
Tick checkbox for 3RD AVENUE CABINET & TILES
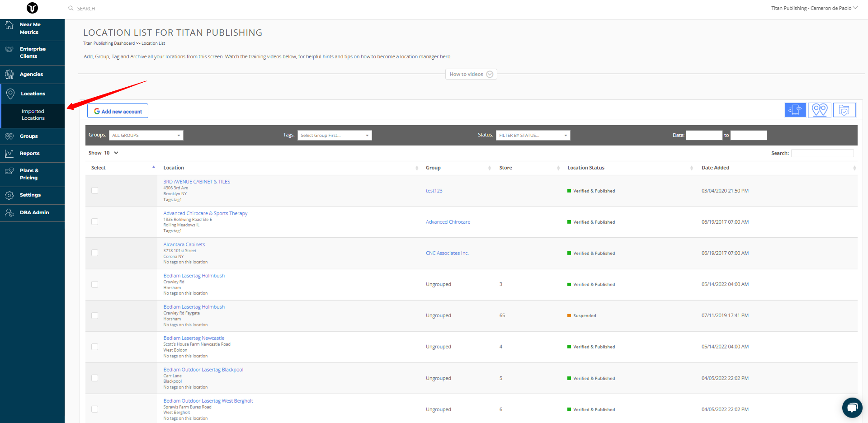(94, 190)
